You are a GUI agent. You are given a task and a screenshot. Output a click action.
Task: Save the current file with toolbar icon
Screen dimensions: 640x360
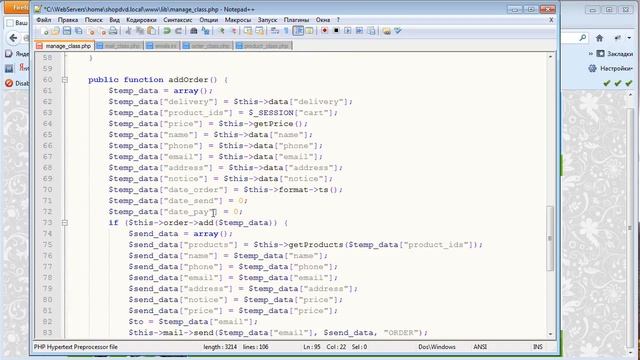coord(67,31)
